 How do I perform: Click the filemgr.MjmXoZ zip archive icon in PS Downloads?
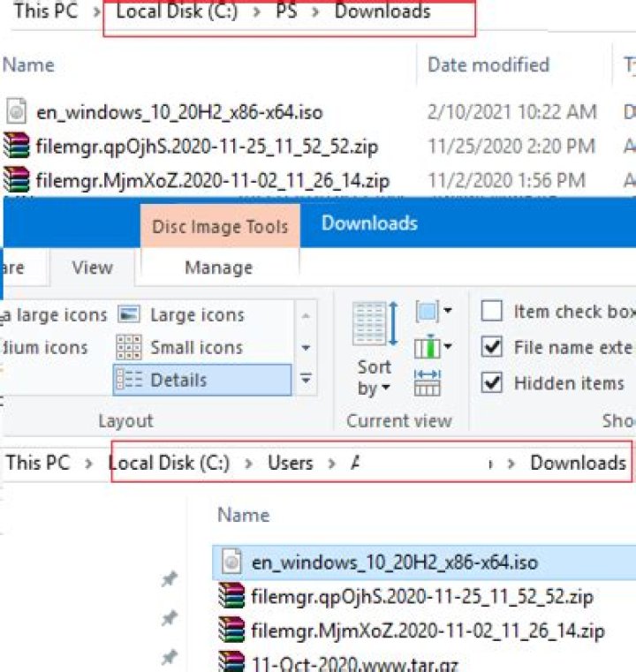(16, 179)
